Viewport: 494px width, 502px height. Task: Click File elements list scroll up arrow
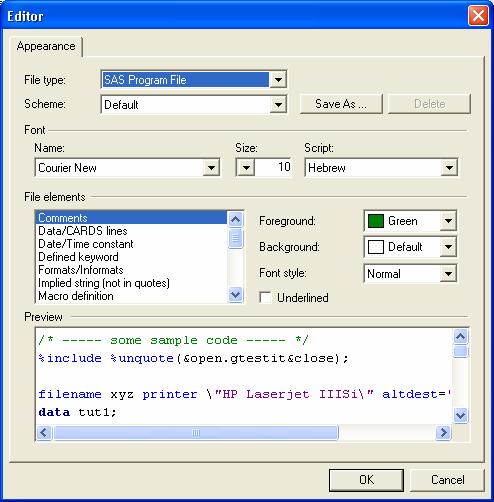[235, 219]
